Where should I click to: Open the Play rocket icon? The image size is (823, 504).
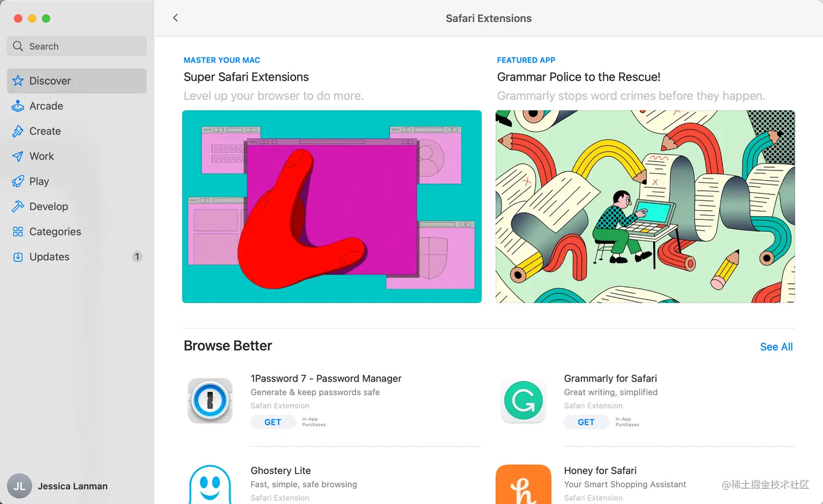click(x=18, y=181)
